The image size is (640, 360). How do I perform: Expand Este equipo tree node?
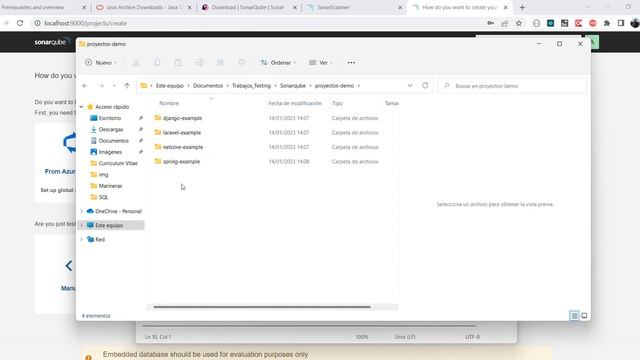pyautogui.click(x=82, y=225)
